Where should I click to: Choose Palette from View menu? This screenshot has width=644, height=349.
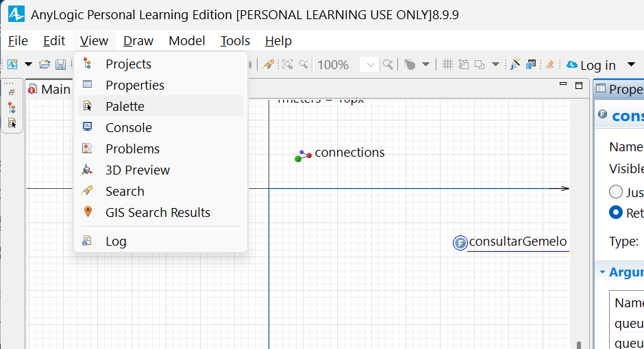tap(160, 106)
